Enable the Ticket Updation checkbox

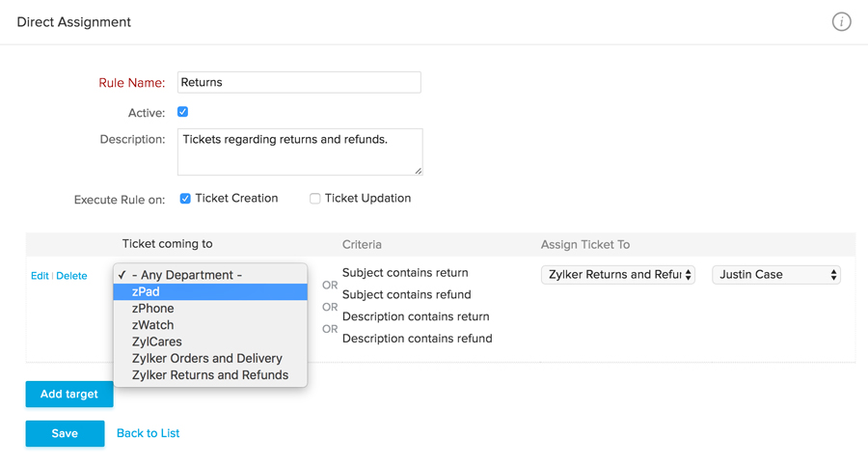tap(315, 199)
